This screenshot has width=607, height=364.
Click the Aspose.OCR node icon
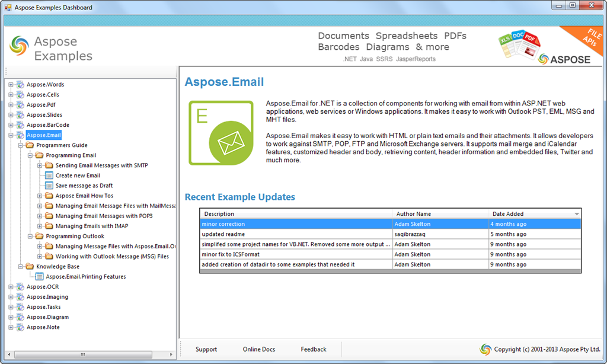coord(21,287)
